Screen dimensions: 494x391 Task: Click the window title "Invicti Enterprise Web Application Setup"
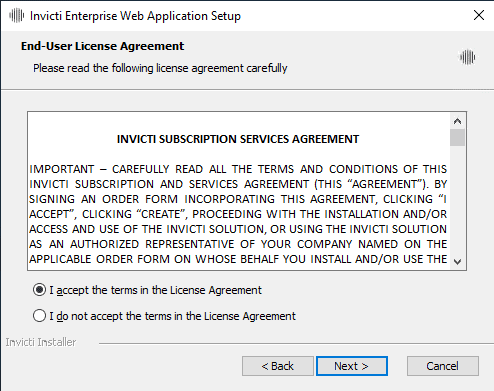click(x=135, y=16)
